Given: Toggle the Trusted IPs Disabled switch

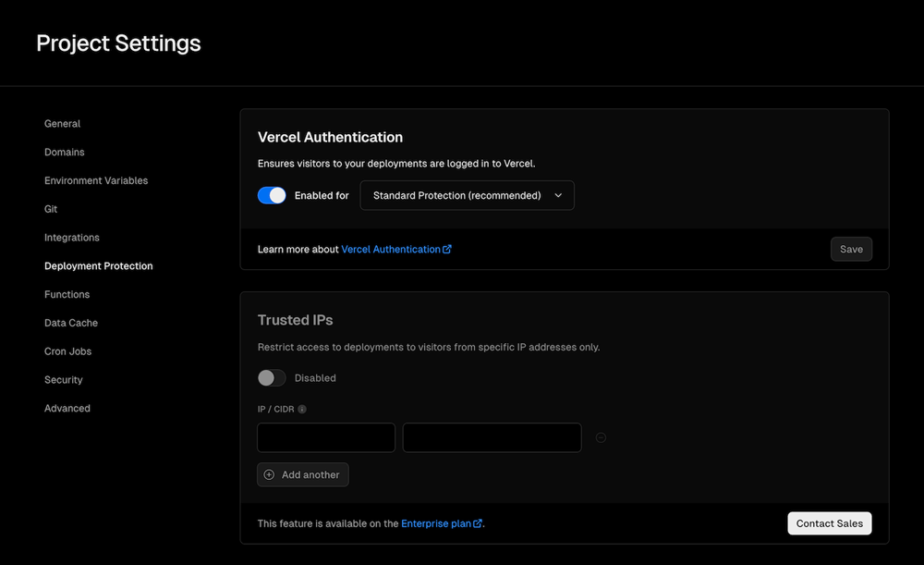Looking at the screenshot, I should (272, 378).
